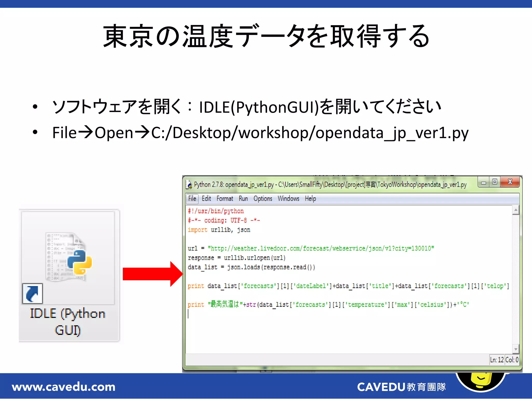532x399 pixels.
Task: Click the IDLE window title text
Action: pyautogui.click(x=330, y=184)
